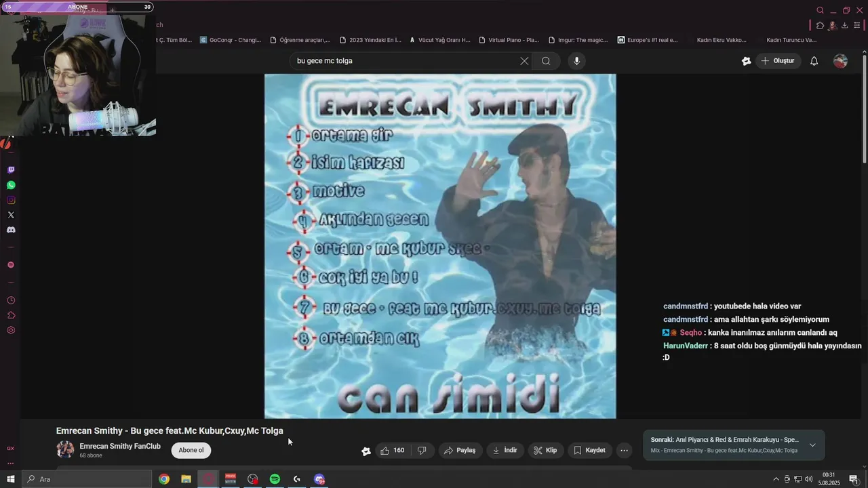Open the Windows notification center icon
Image resolution: width=868 pixels, height=488 pixels.
(854, 479)
